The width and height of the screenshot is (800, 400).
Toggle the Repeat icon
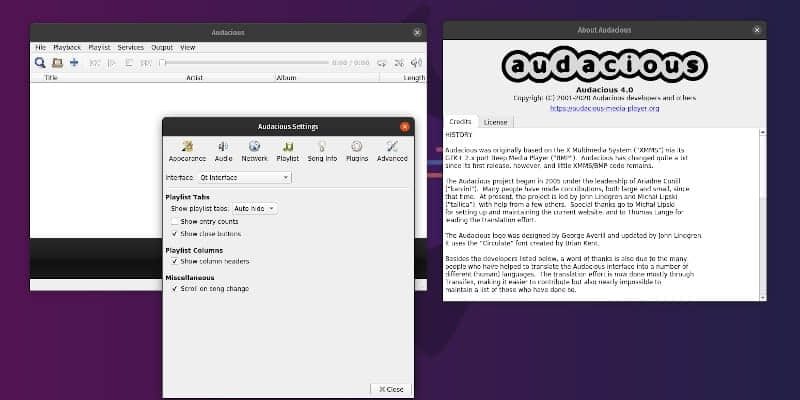pos(382,63)
